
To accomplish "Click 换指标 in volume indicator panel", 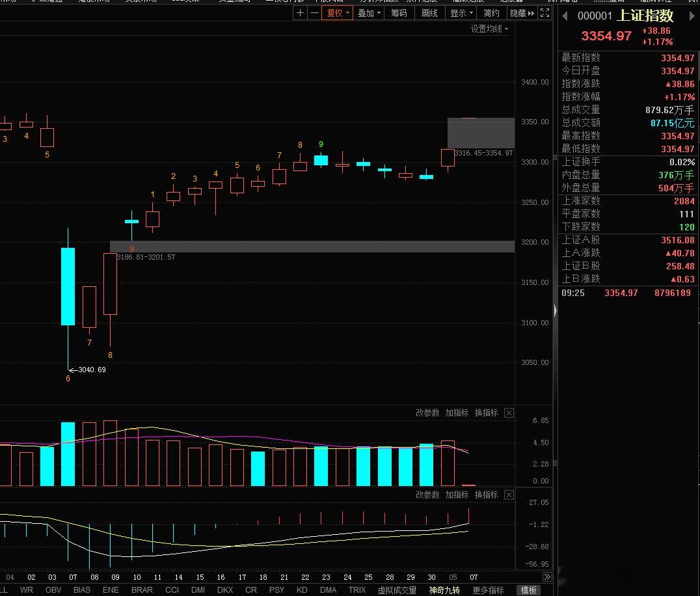I will coord(486,413).
